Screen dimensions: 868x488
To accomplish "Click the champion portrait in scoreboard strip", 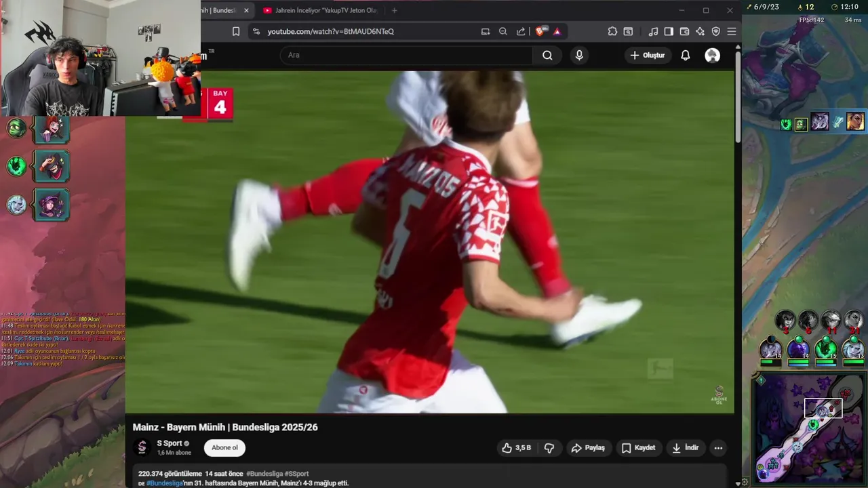I will tap(855, 121).
